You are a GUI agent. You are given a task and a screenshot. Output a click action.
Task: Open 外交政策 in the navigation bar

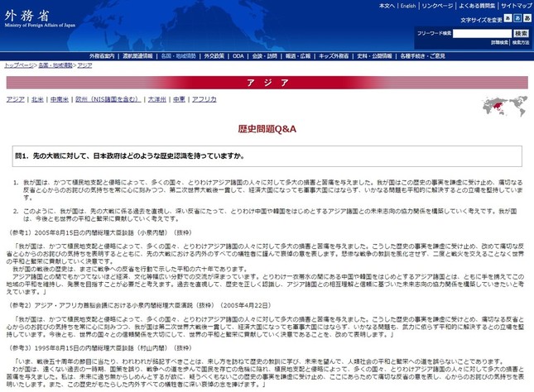coord(214,56)
